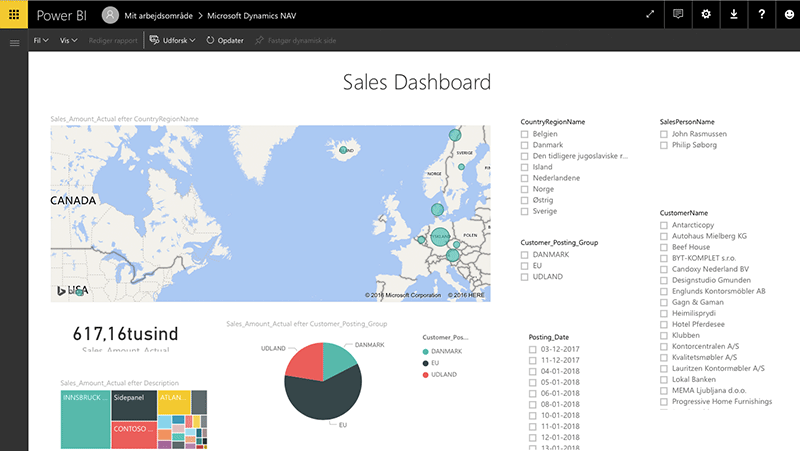The width and height of the screenshot is (800, 451).
Task: Check DANMARK in Customer_Posting_Group
Action: (x=524, y=255)
